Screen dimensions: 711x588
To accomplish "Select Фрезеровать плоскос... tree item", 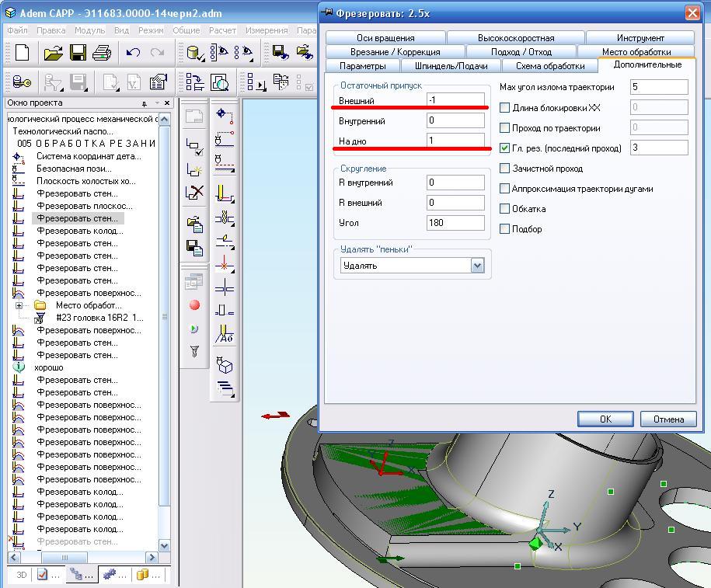I will (85, 207).
